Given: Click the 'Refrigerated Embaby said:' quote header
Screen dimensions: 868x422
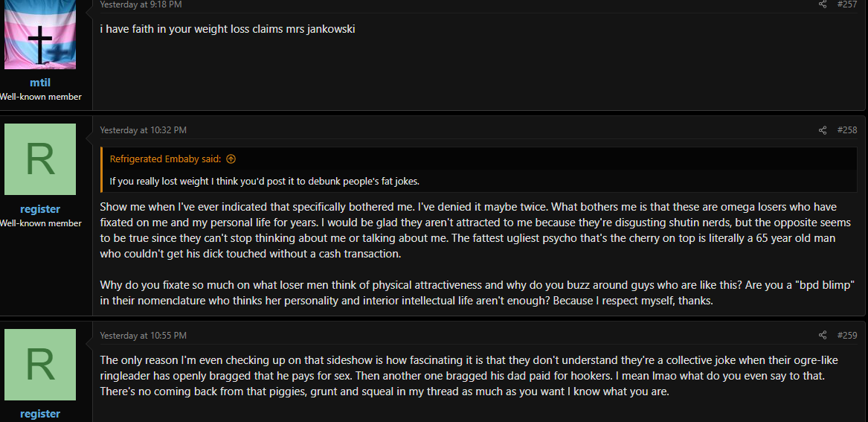Looking at the screenshot, I should click(165, 159).
